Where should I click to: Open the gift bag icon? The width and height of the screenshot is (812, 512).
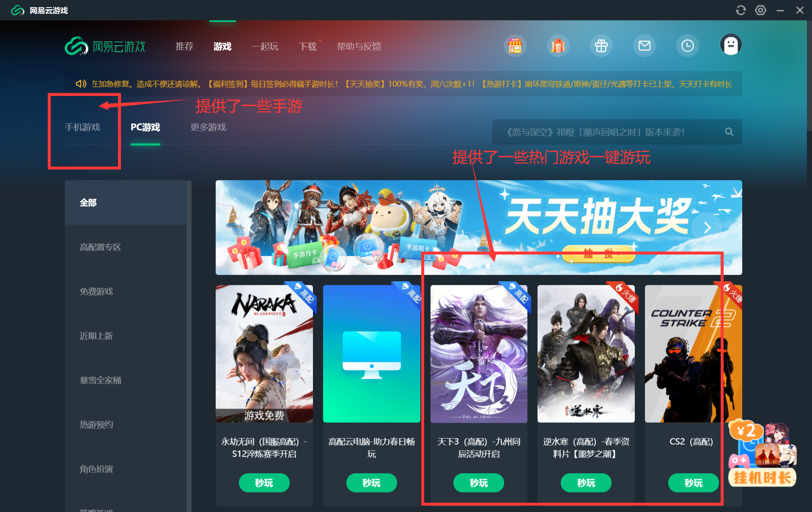click(558, 46)
